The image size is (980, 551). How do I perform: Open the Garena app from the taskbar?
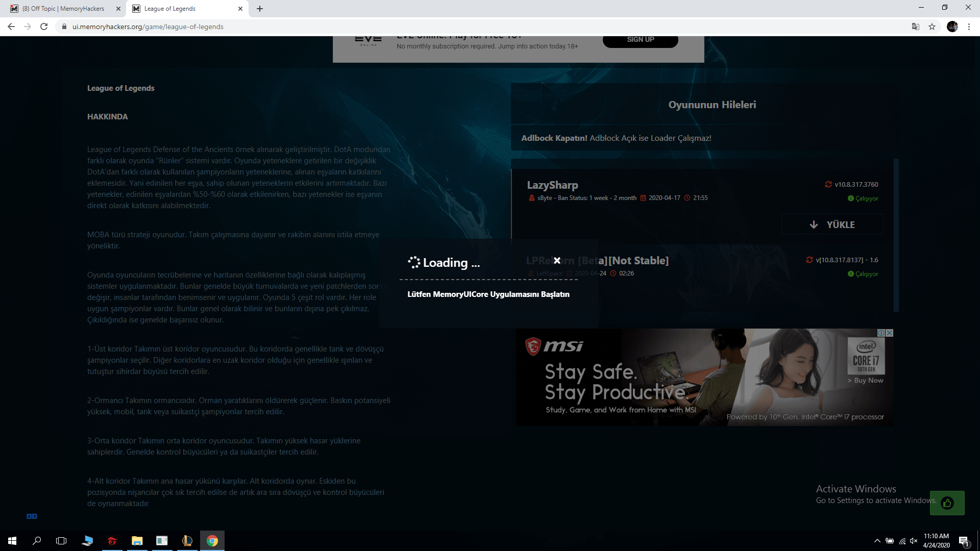(112, 541)
